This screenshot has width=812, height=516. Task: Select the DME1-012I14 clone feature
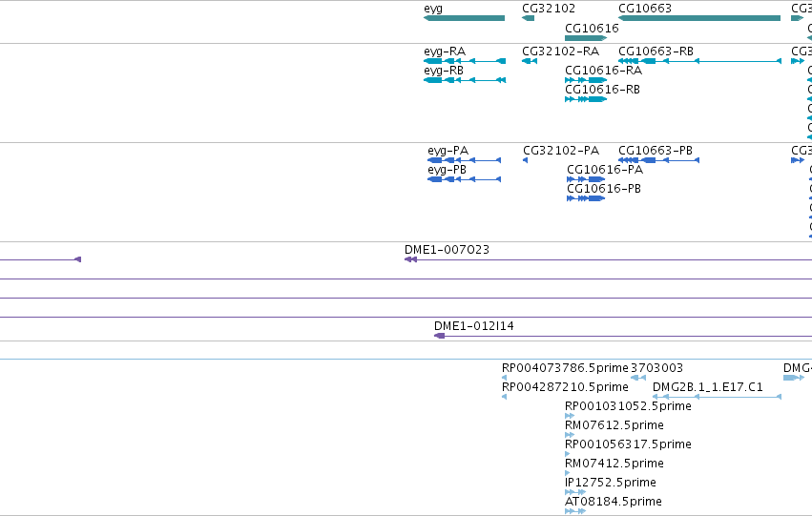tap(623, 336)
